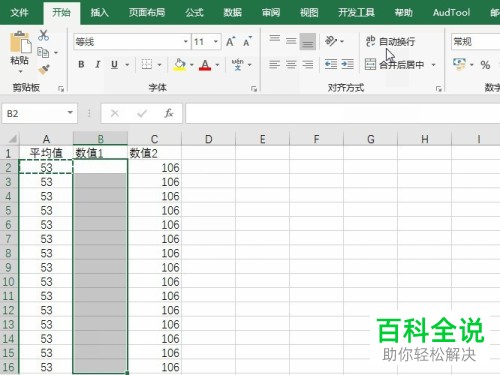Click the red Font Color A icon
500x375 pixels.
coord(205,64)
